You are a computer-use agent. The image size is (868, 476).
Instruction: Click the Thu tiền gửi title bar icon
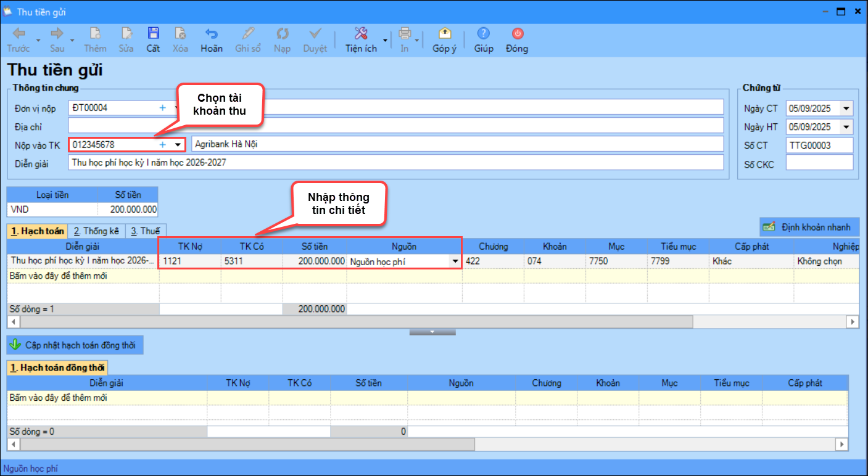[x=8, y=12]
